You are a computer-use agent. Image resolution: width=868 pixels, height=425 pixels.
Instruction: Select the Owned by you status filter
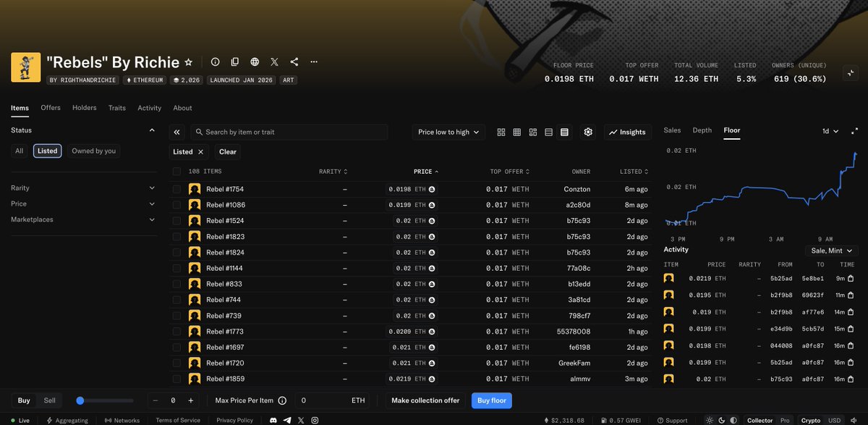click(93, 151)
